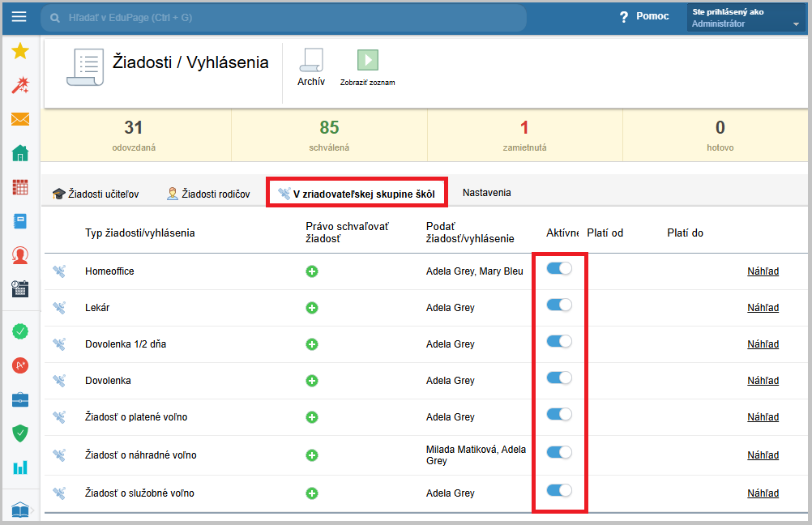Open the blue notebook sidebar icon
This screenshot has width=812, height=525.
(20, 221)
